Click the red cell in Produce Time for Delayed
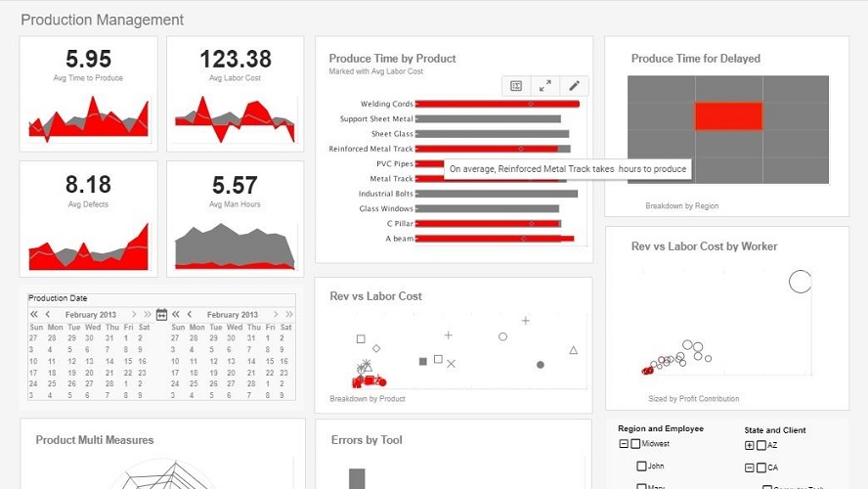This screenshot has width=868, height=489. point(728,116)
